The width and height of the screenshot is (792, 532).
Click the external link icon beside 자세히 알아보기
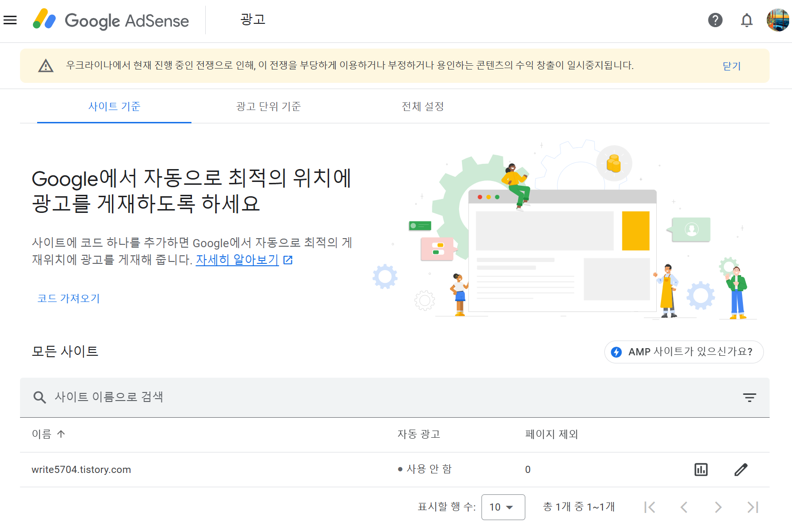(x=288, y=260)
